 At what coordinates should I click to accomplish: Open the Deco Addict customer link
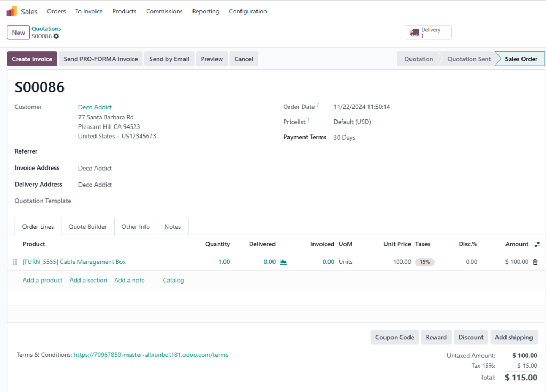(95, 107)
